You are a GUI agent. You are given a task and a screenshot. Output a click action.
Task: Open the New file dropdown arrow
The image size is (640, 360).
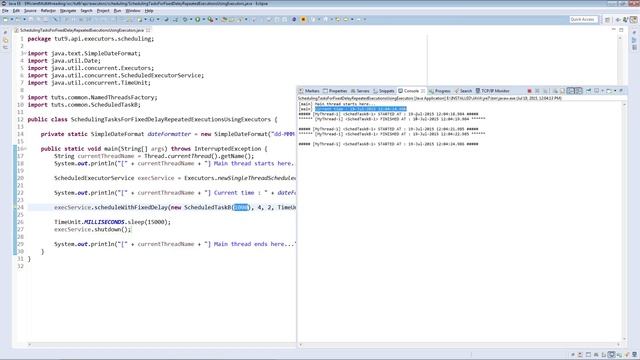11,19
